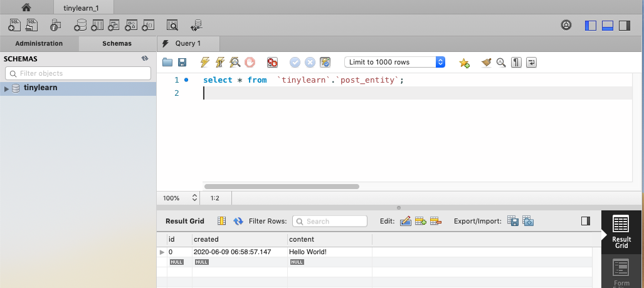Stop the running query

pyautogui.click(x=250, y=63)
